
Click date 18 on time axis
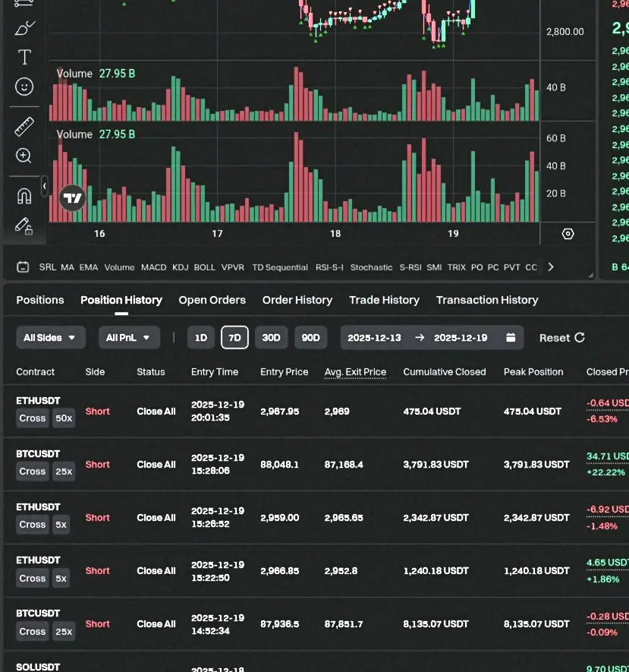point(335,234)
